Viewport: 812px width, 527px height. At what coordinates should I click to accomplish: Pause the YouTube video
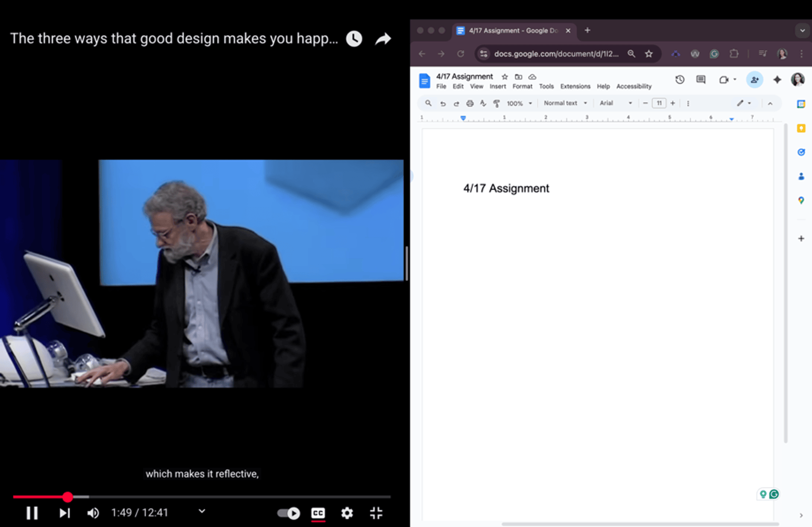32,512
